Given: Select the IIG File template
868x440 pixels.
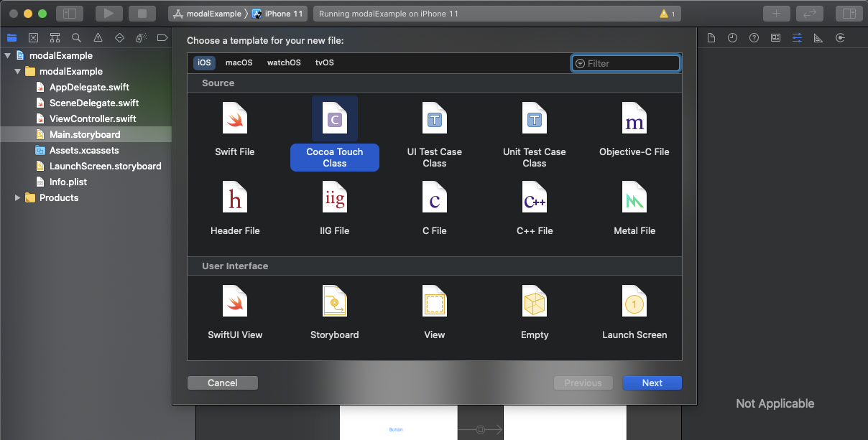Looking at the screenshot, I should 335,208.
